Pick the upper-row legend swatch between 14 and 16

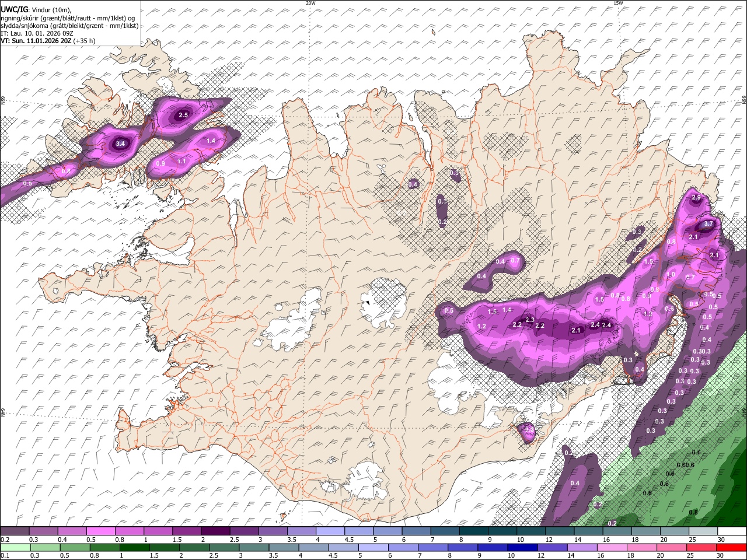[588, 531]
